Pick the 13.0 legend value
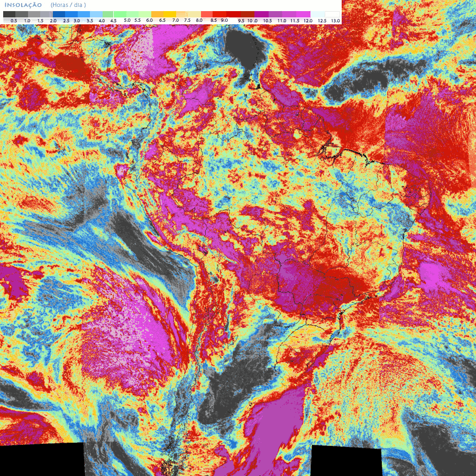This screenshot has height=476, width=476. coord(335,21)
